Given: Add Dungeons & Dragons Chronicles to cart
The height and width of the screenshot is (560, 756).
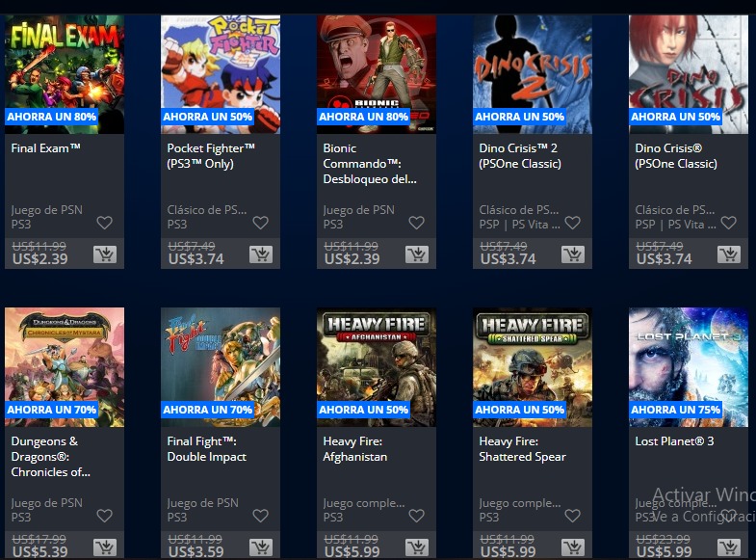Looking at the screenshot, I should (x=105, y=547).
